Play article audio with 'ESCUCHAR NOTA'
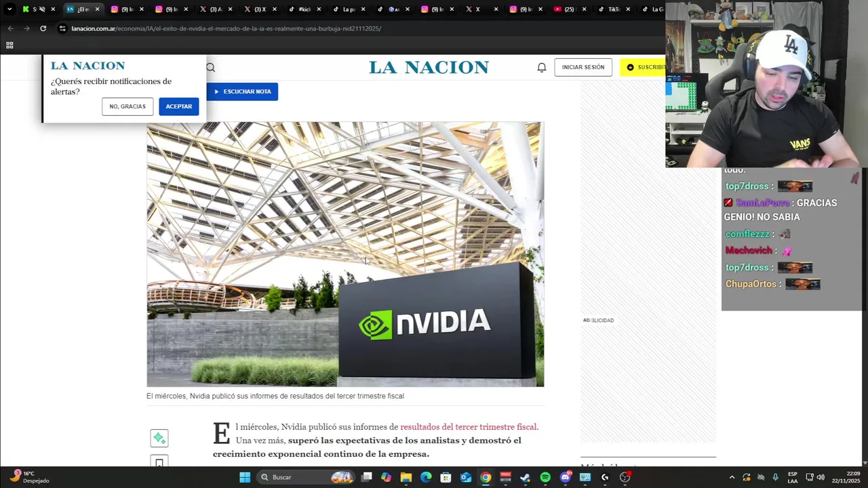This screenshot has height=488, width=868. tap(242, 91)
